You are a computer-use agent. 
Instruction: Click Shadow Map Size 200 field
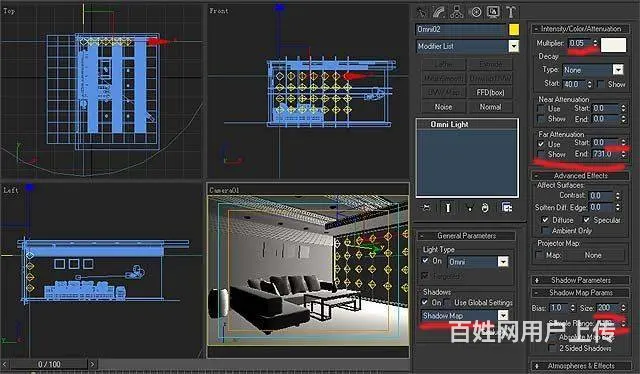coord(608,308)
